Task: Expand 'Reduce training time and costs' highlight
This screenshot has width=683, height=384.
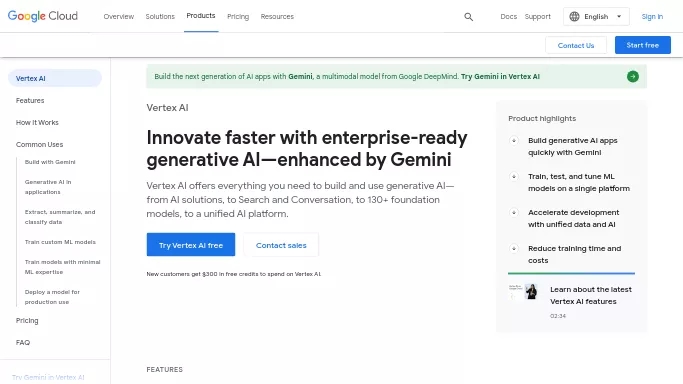Action: (x=514, y=249)
